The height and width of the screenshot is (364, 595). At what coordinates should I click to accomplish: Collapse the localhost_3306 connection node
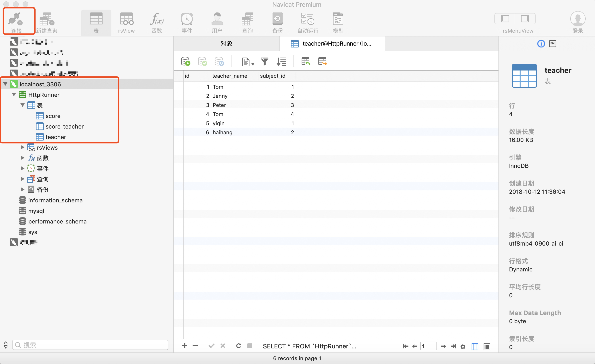tap(5, 84)
